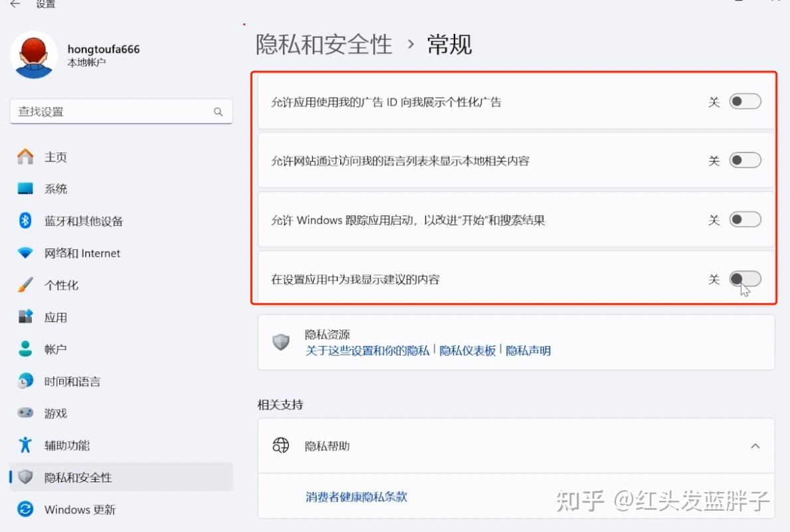Click the monitor icon for 系统
The image size is (790, 532).
tap(25, 189)
